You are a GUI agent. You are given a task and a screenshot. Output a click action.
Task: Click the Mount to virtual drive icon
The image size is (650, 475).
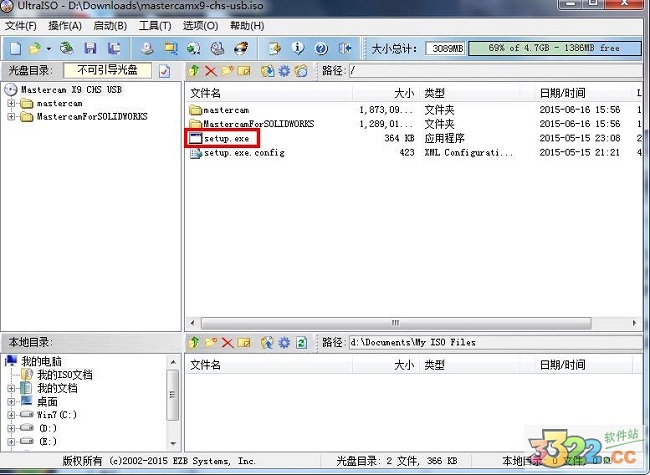(217, 48)
